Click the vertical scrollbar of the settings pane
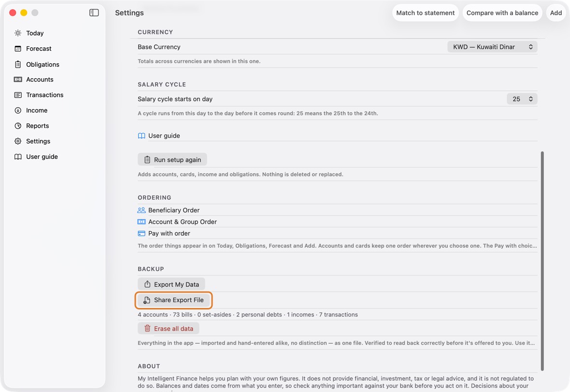Viewport: 570px width, 392px height. click(x=542, y=261)
